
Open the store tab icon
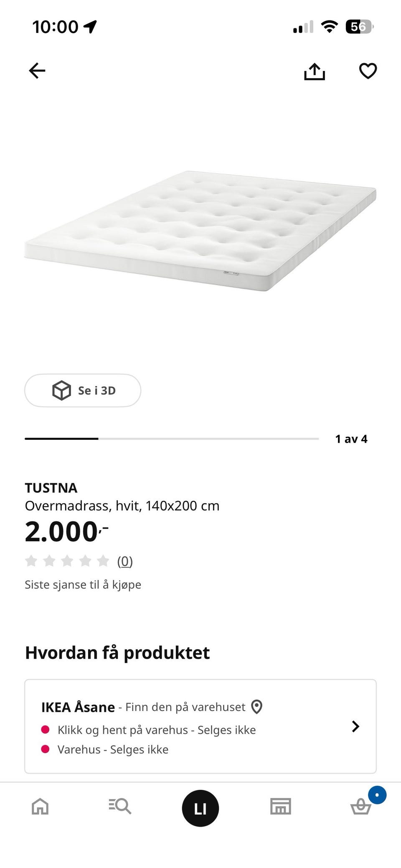point(281,806)
